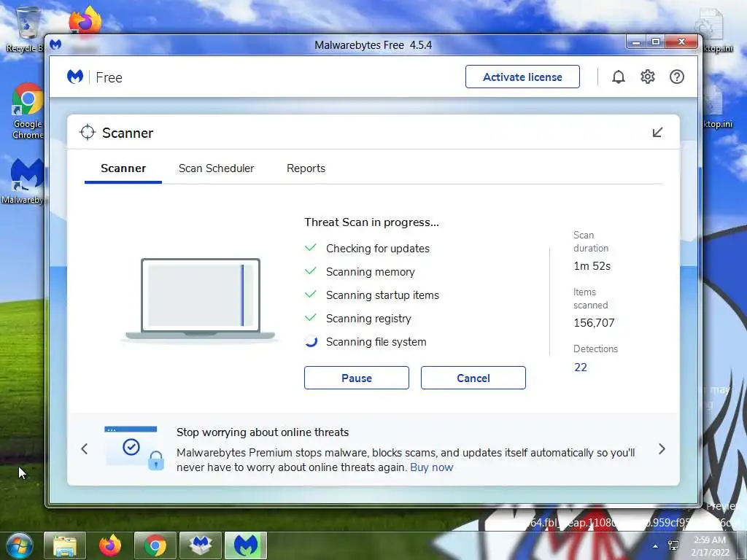Follow the Buy now link
This screenshot has height=560, width=747.
click(x=431, y=467)
